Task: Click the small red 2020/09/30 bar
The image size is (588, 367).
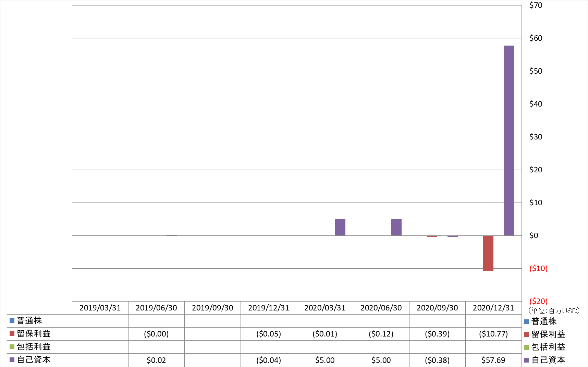Action: click(432, 236)
